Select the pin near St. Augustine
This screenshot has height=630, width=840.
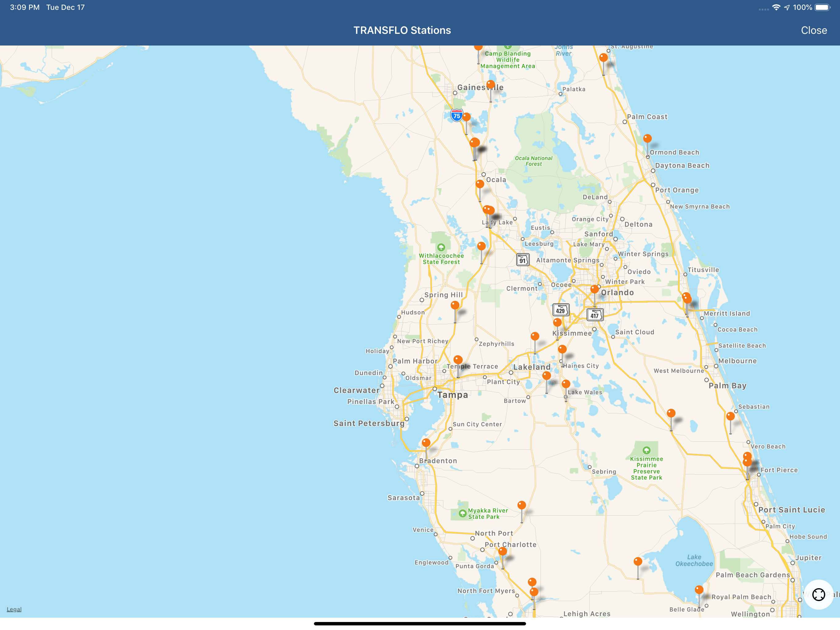(x=604, y=58)
